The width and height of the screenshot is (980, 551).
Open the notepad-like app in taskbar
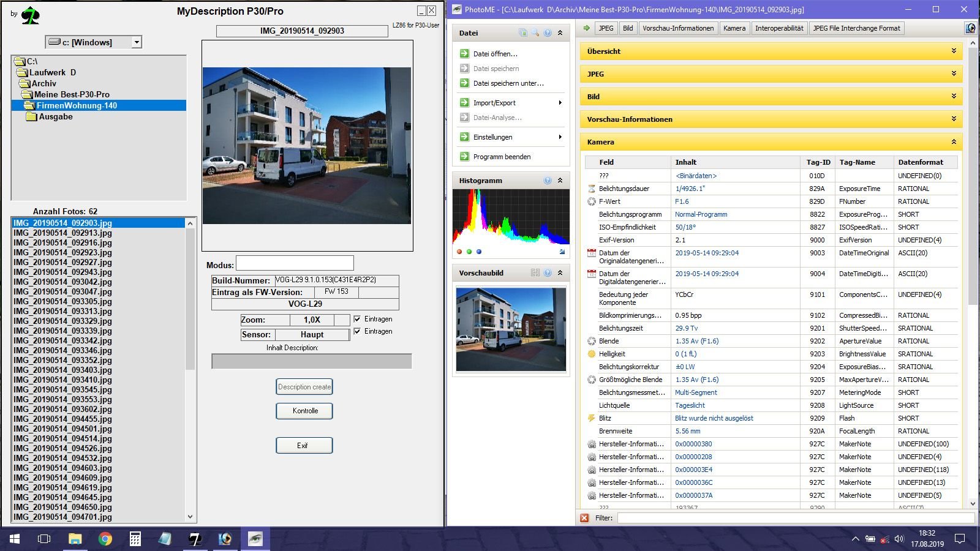(x=165, y=539)
